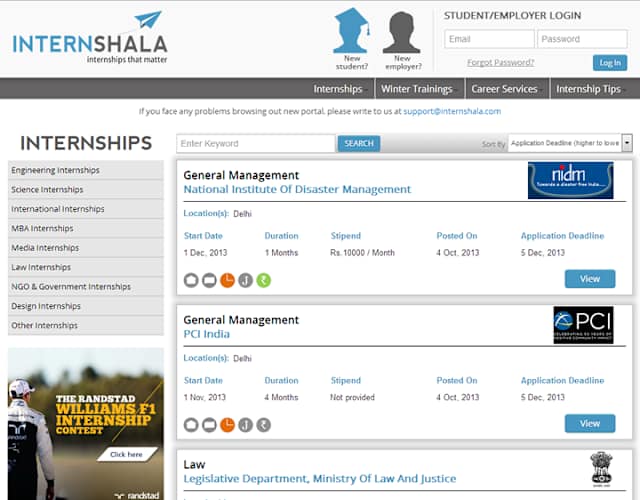640x500 pixels.
Task: Open the Winter Trainings menu
Action: click(416, 89)
